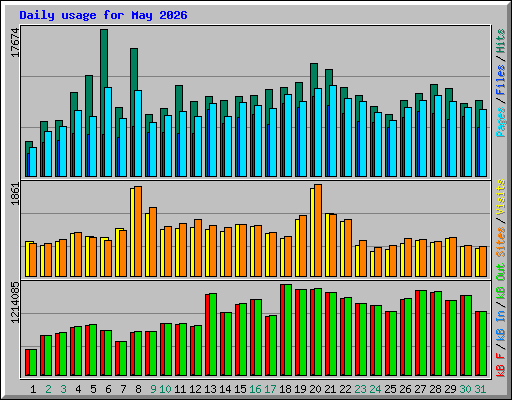This screenshot has width=512, height=400.
Task: Click the y-axis value 1214085
Action: coord(15,303)
